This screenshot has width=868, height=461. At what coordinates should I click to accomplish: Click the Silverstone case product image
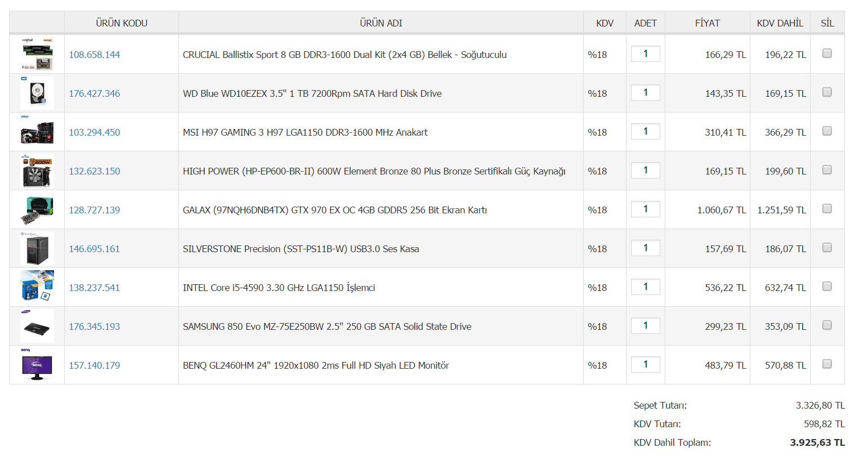pos(37,248)
